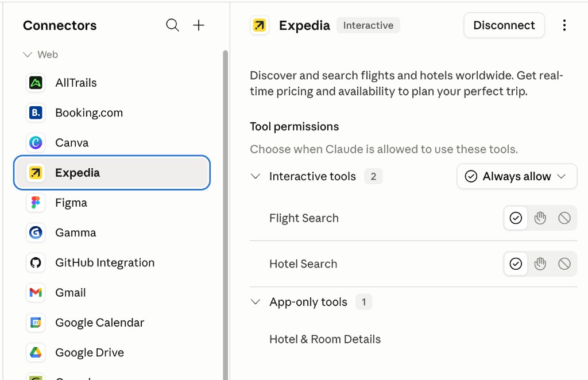
Task: Click the Flight Search tool label
Action: coord(304,218)
